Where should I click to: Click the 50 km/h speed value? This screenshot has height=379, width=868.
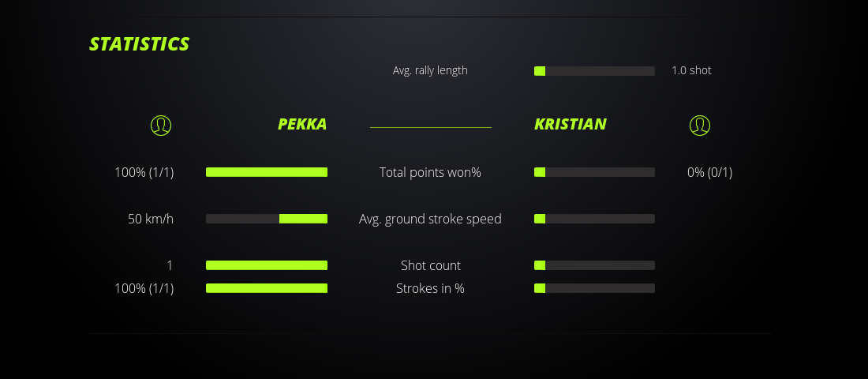click(151, 219)
